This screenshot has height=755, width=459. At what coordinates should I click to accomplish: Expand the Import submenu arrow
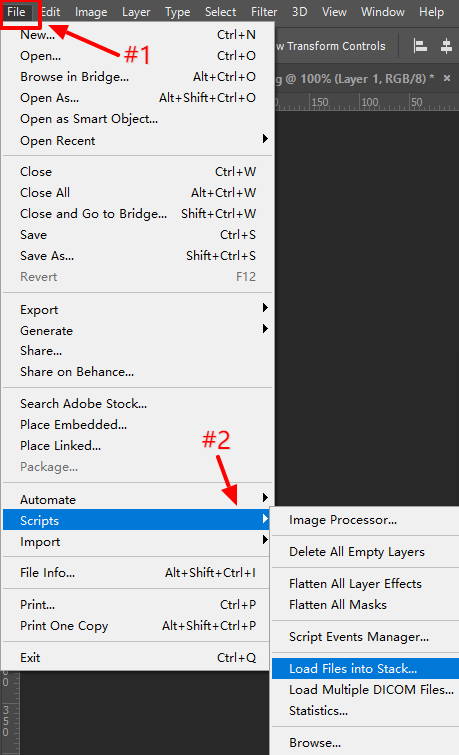coord(265,540)
